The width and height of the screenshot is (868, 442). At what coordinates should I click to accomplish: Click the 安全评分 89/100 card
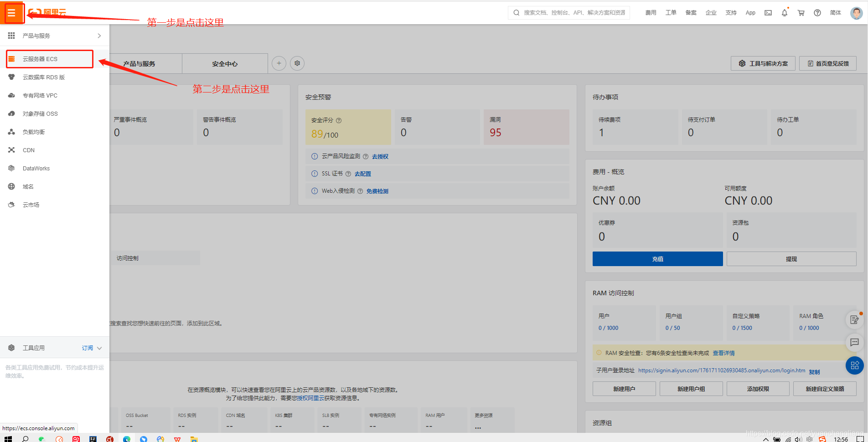348,127
